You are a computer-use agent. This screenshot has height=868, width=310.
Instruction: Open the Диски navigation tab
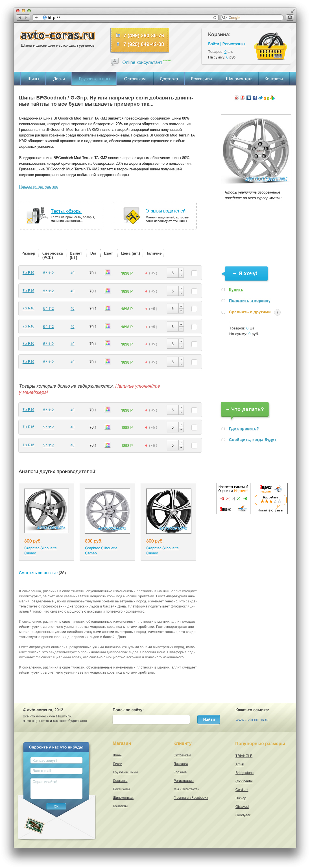(x=59, y=79)
